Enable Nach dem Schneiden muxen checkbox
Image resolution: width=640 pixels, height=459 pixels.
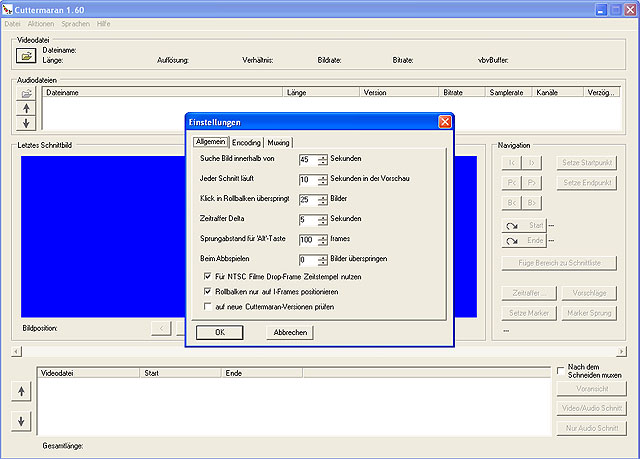(561, 370)
